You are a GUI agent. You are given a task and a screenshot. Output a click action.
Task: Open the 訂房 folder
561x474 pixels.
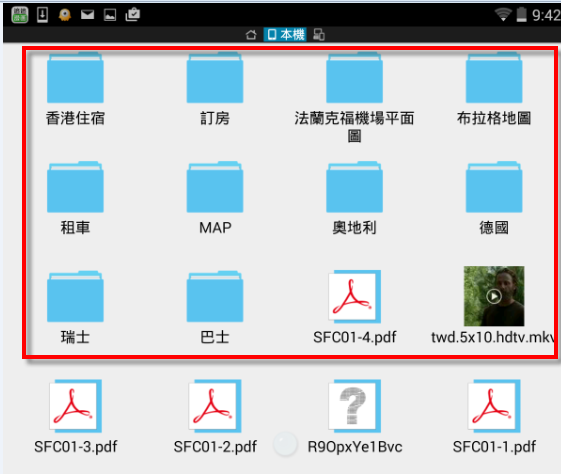[215, 77]
